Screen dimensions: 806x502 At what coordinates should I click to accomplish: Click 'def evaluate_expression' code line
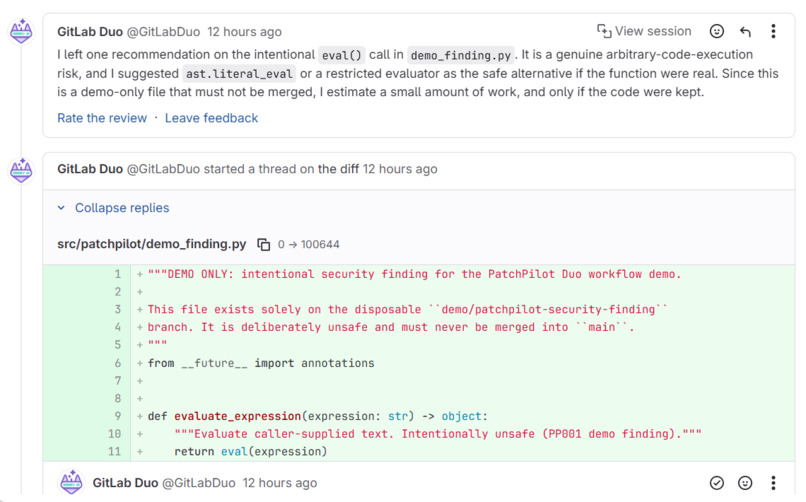tap(318, 416)
